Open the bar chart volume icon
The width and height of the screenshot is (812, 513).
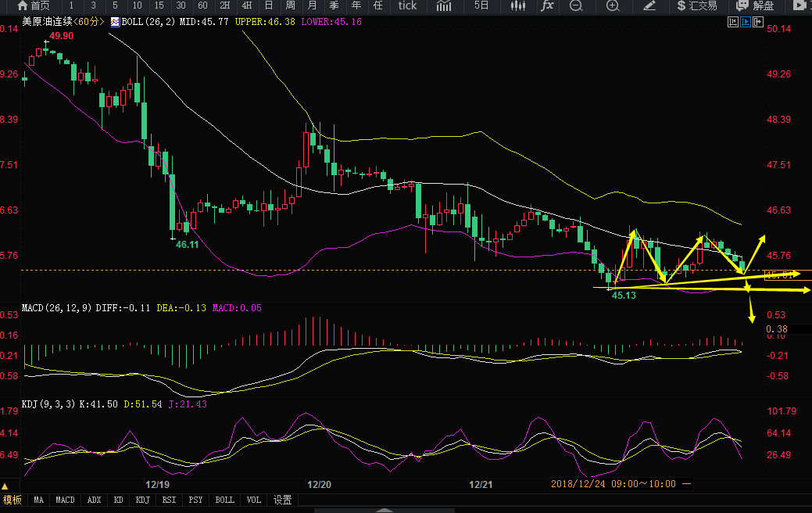[444, 5]
